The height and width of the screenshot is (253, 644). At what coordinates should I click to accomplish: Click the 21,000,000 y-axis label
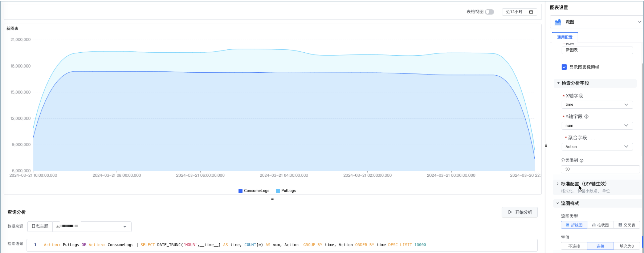[21, 40]
